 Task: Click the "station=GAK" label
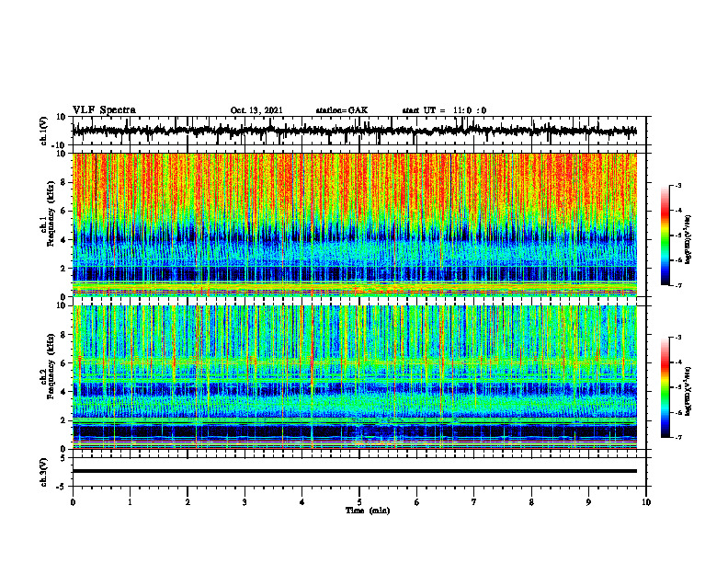pyautogui.click(x=342, y=110)
